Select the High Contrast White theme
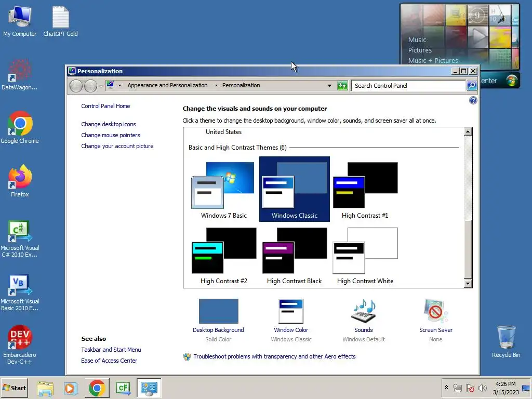 click(x=365, y=255)
